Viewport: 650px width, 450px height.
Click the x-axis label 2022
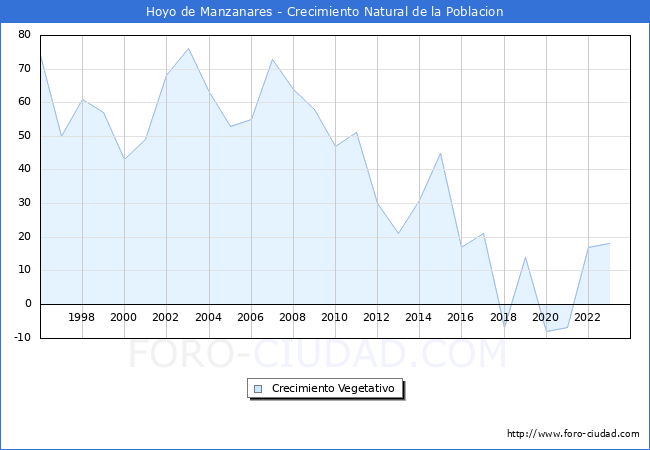click(x=587, y=317)
